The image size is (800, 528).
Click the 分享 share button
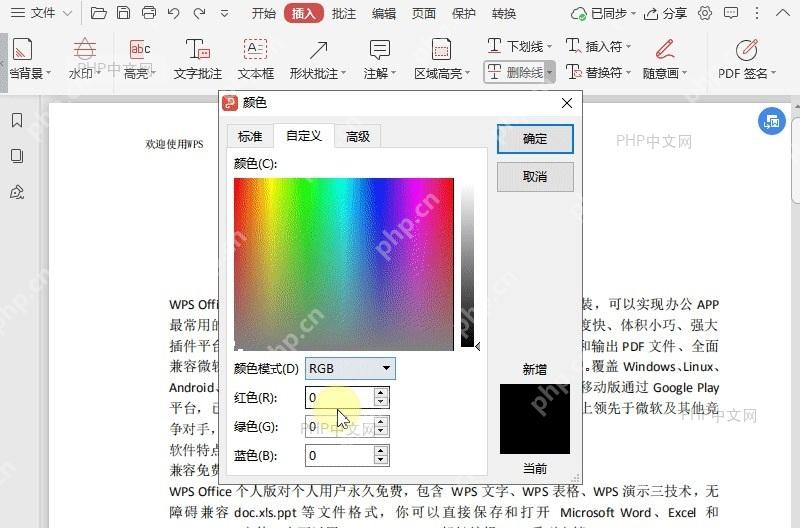(665, 14)
